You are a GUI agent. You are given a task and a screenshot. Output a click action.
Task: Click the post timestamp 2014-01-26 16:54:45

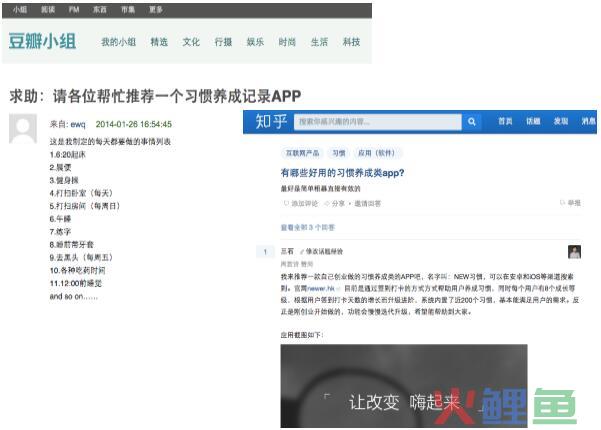pyautogui.click(x=133, y=124)
